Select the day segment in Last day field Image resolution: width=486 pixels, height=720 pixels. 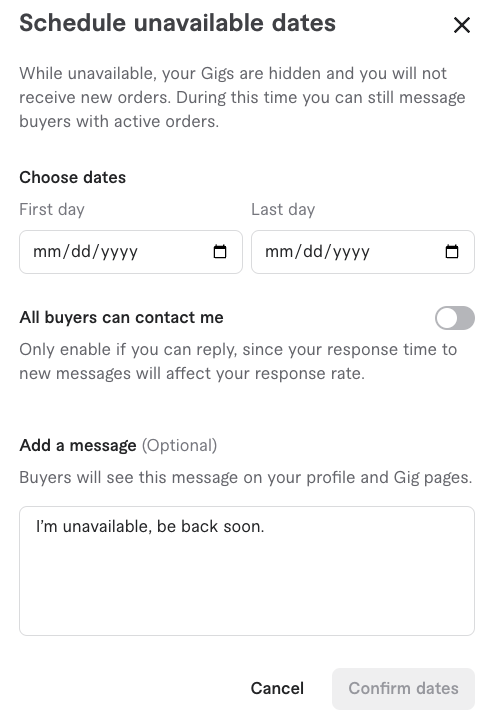point(313,252)
